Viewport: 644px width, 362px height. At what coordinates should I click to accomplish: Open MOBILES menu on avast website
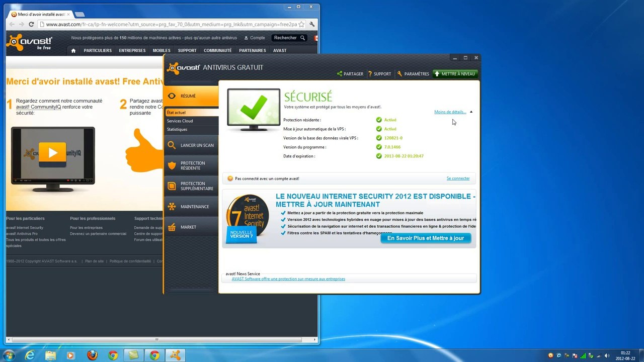coord(162,51)
